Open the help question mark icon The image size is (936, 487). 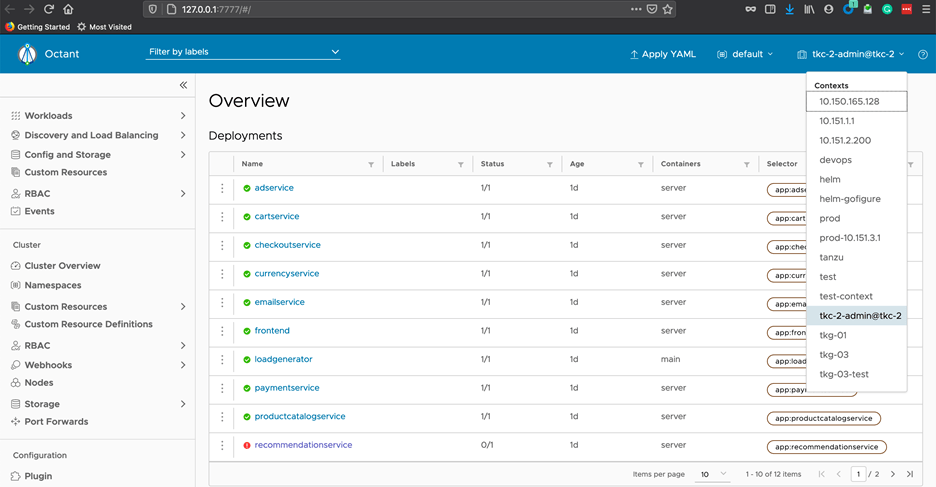point(923,55)
